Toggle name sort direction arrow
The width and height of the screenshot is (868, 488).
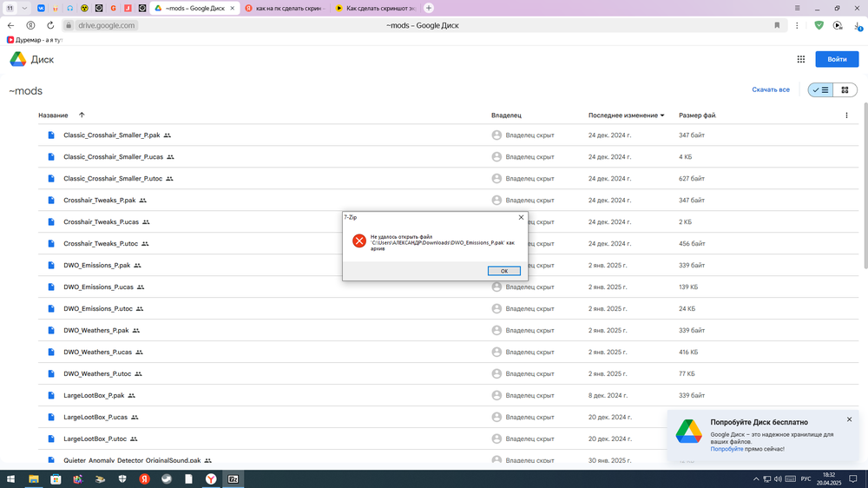click(x=82, y=115)
